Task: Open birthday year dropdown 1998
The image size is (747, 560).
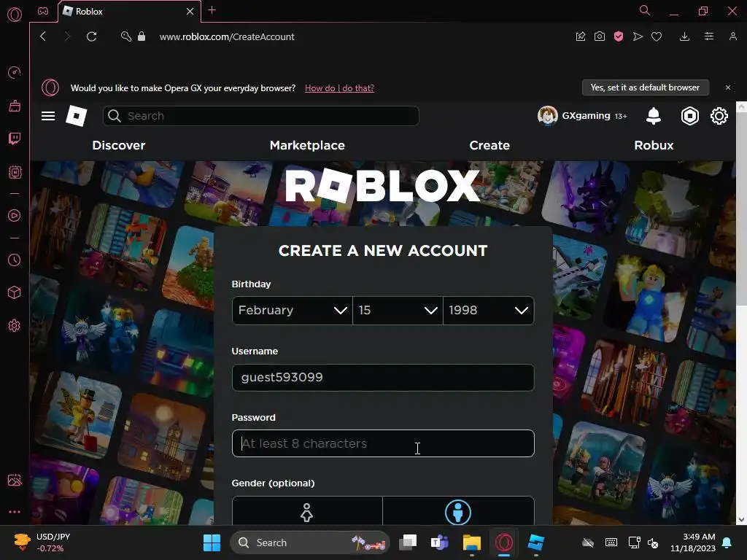Action: pos(488,311)
